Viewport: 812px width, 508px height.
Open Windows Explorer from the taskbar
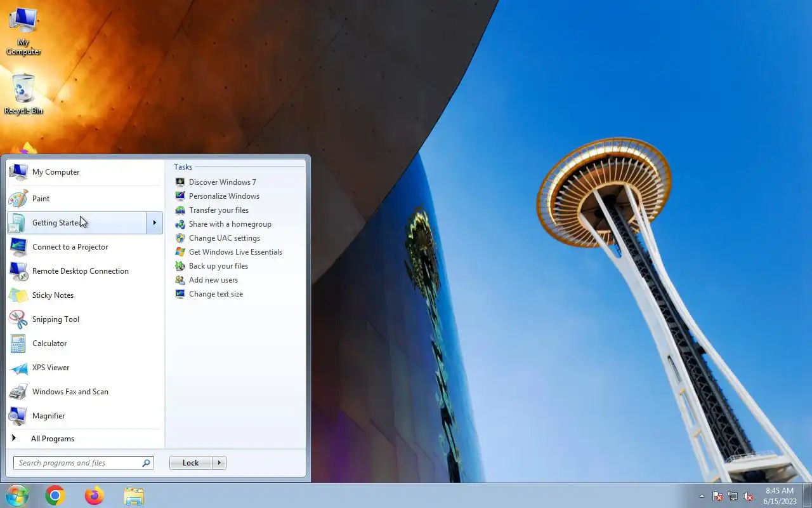pos(134,495)
